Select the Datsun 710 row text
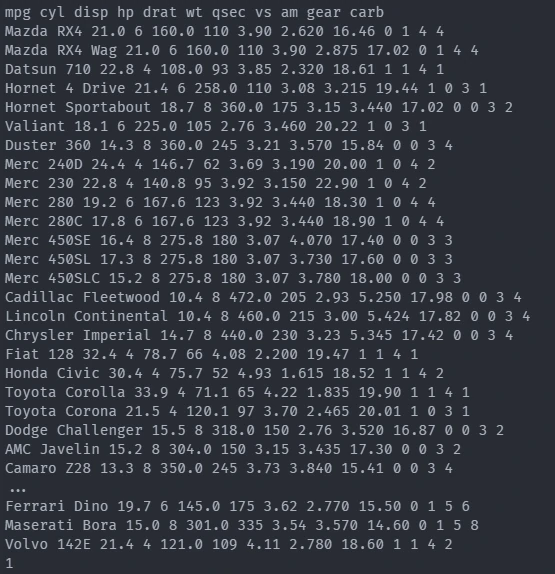This screenshot has width=555, height=574. coord(224,70)
